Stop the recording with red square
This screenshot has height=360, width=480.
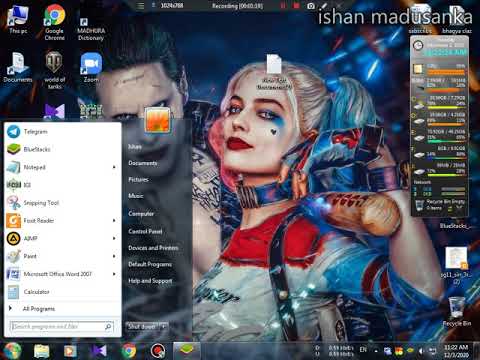click(296, 6)
